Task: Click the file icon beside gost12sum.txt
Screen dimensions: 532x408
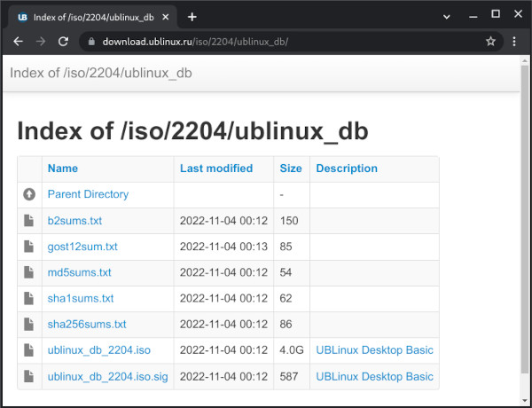Action: [x=29, y=247]
